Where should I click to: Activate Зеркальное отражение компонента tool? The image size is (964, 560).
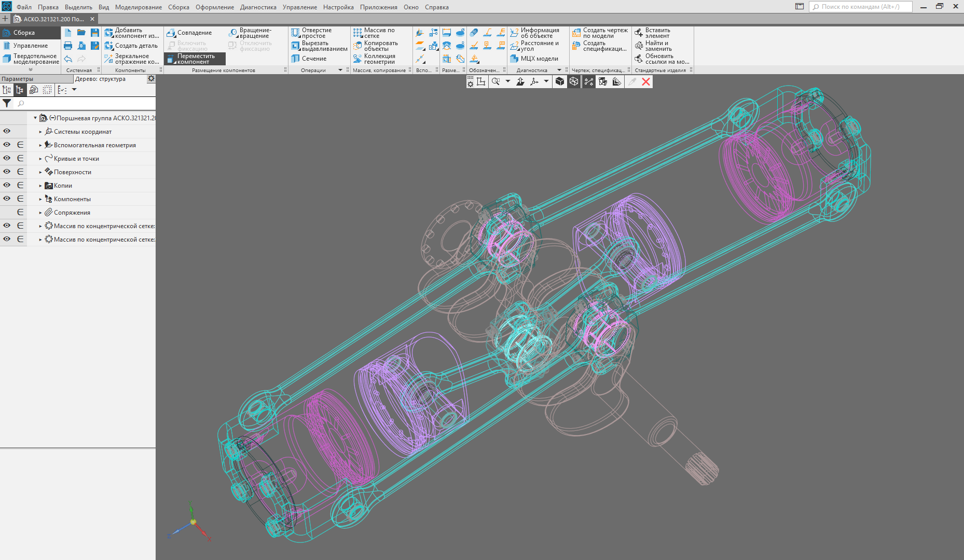132,59
